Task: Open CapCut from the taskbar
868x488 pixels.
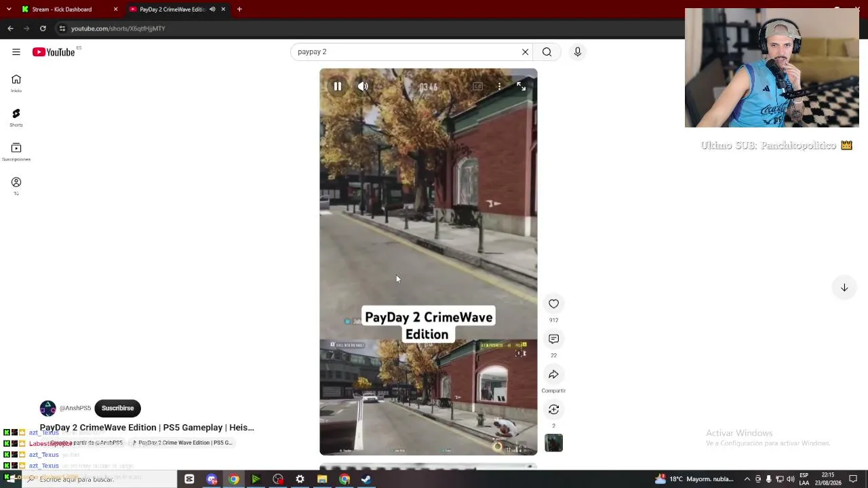Action: click(189, 479)
